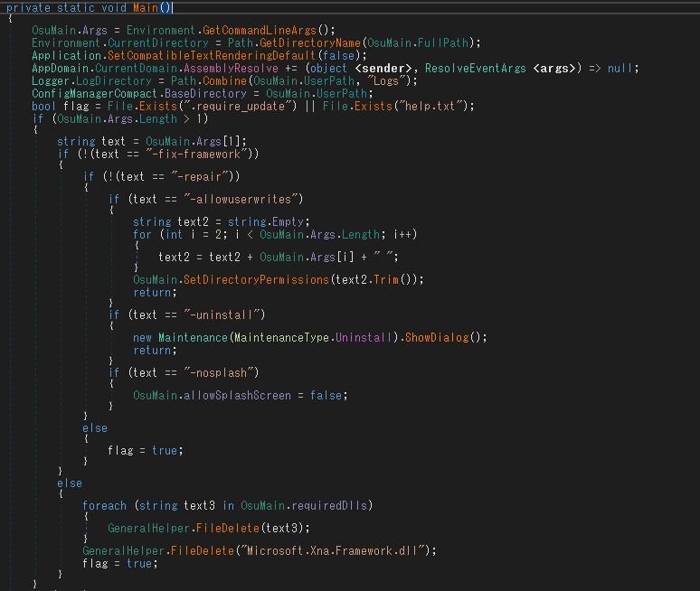Click the SetDirectoryPermissions method call
The image size is (700, 591).
(256, 279)
